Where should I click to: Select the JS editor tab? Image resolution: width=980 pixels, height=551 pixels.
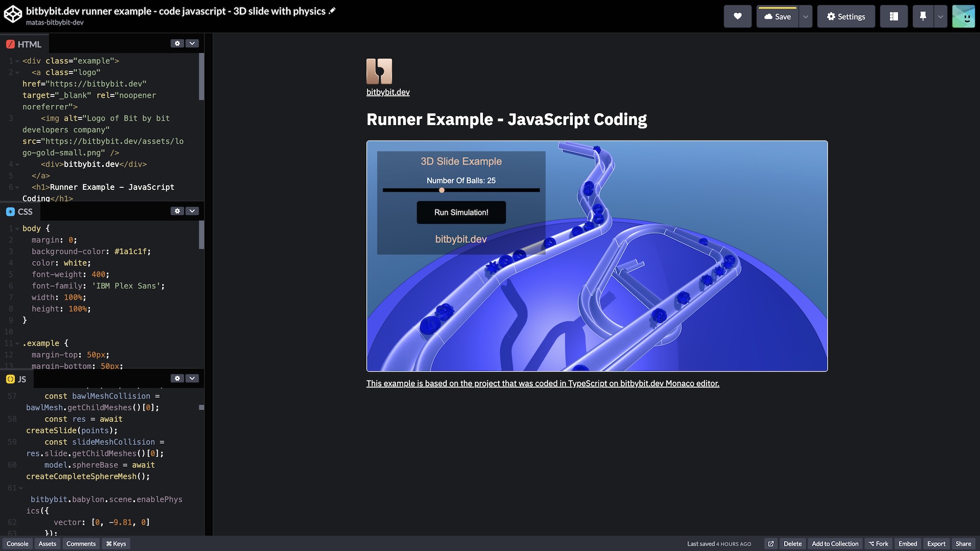pos(16,379)
